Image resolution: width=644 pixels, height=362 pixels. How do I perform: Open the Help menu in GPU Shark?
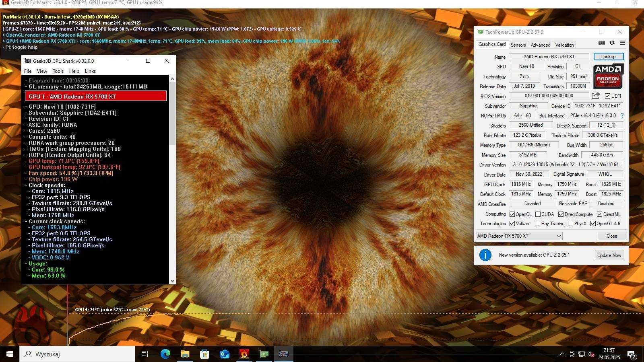74,71
